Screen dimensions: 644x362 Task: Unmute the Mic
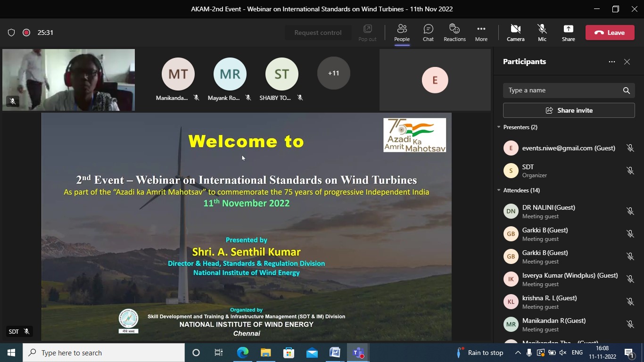coord(542,33)
